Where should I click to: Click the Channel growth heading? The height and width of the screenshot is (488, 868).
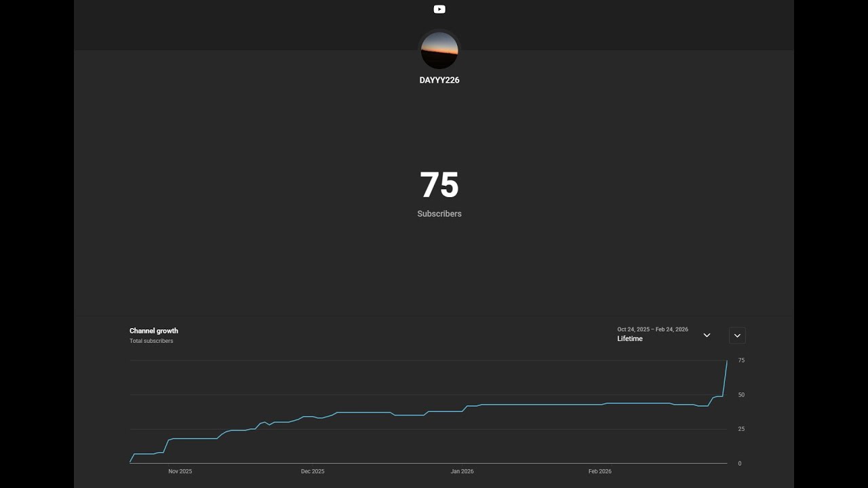tap(154, 331)
